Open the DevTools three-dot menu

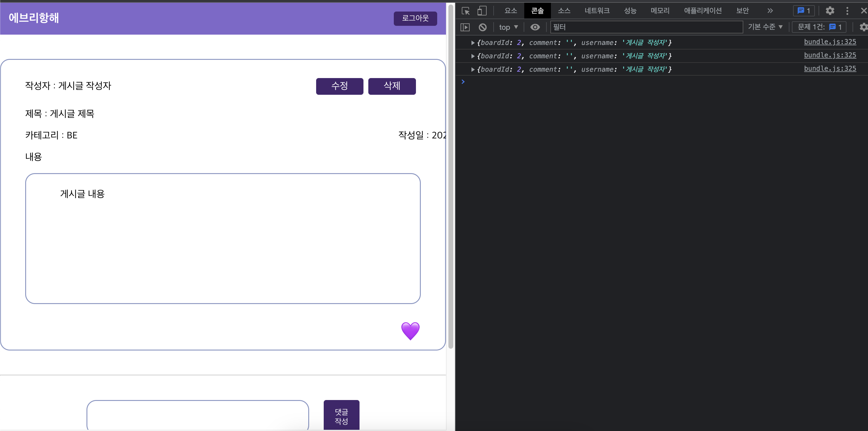pos(847,11)
